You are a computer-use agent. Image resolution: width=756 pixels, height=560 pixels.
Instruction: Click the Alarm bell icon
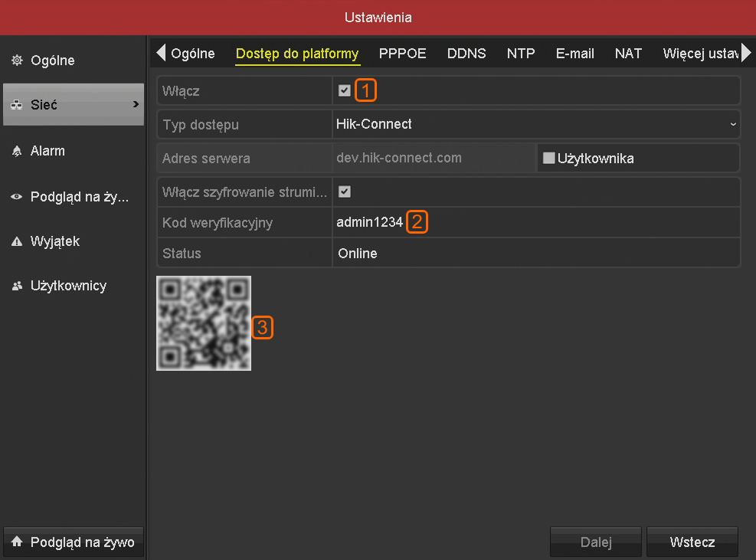tap(17, 151)
